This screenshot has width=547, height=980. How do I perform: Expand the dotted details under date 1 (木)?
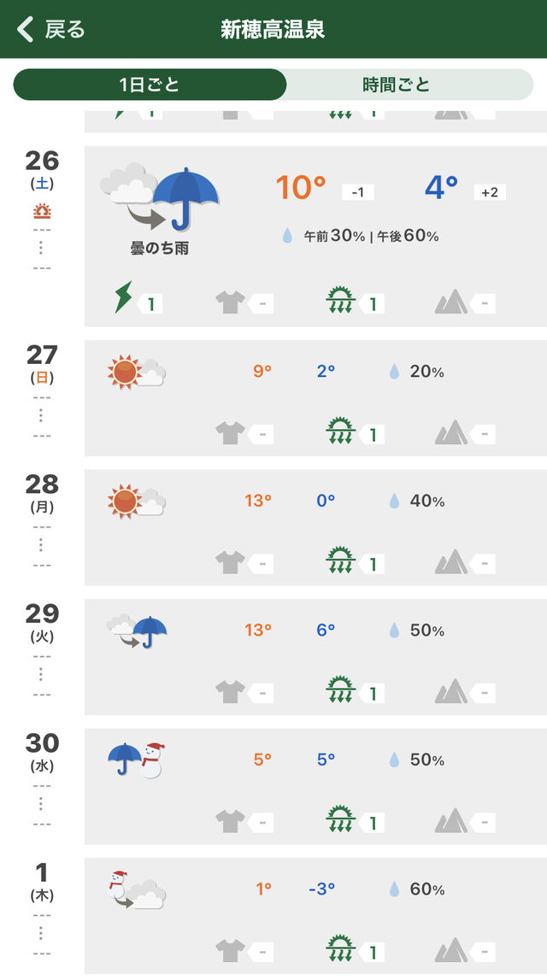(x=41, y=933)
